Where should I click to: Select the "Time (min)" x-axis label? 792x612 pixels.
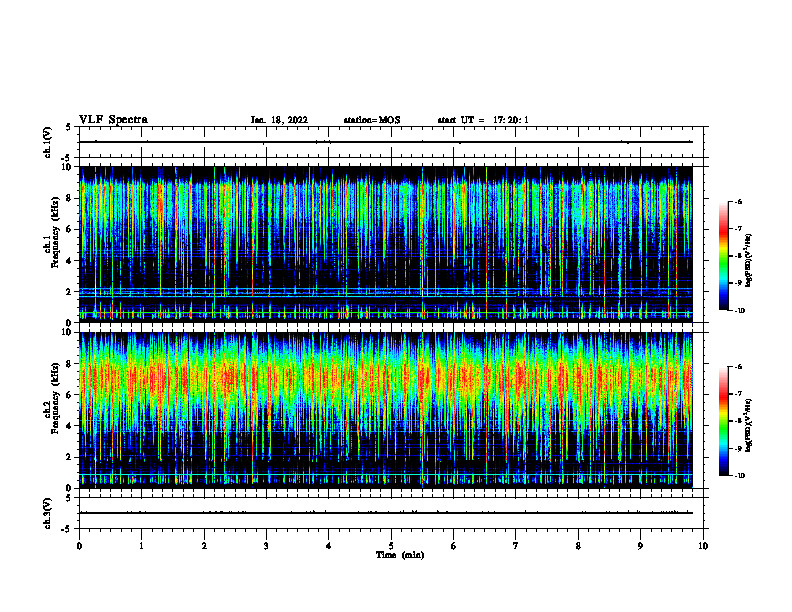400,555
